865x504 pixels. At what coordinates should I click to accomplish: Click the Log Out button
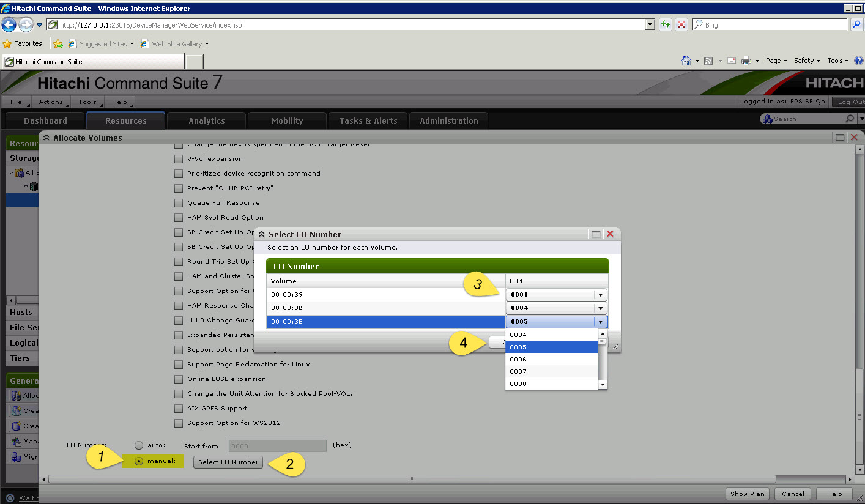[850, 102]
